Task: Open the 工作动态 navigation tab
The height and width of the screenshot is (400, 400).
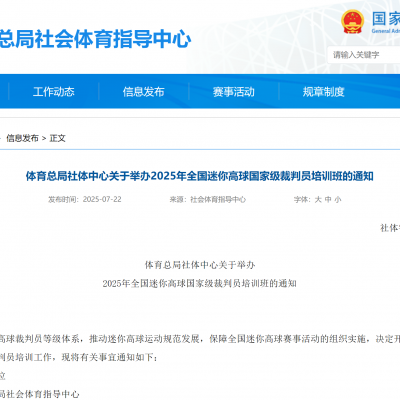Action: [x=54, y=92]
